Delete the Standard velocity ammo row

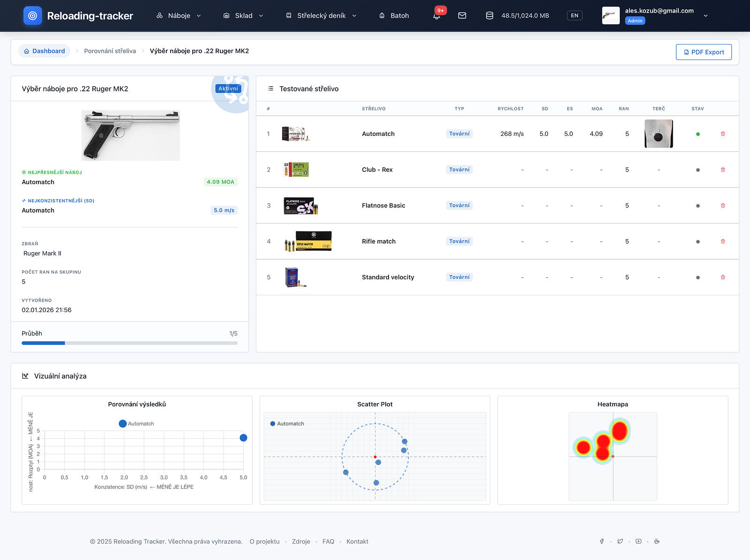723,277
